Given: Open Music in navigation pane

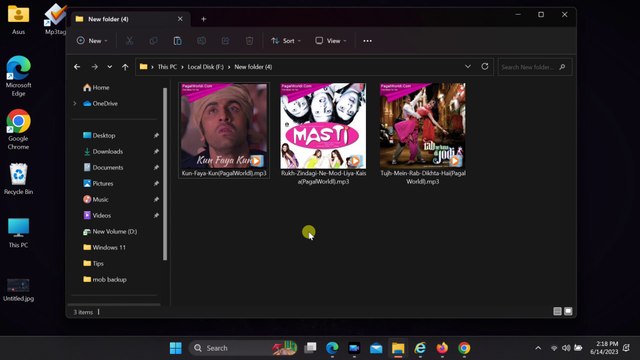Looking at the screenshot, I should tap(96, 199).
